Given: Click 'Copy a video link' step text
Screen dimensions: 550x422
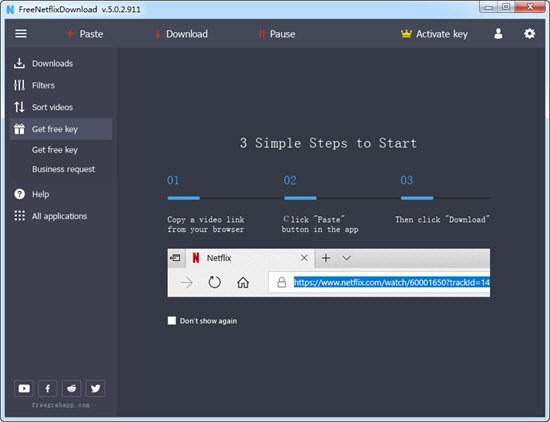Looking at the screenshot, I should [x=206, y=224].
